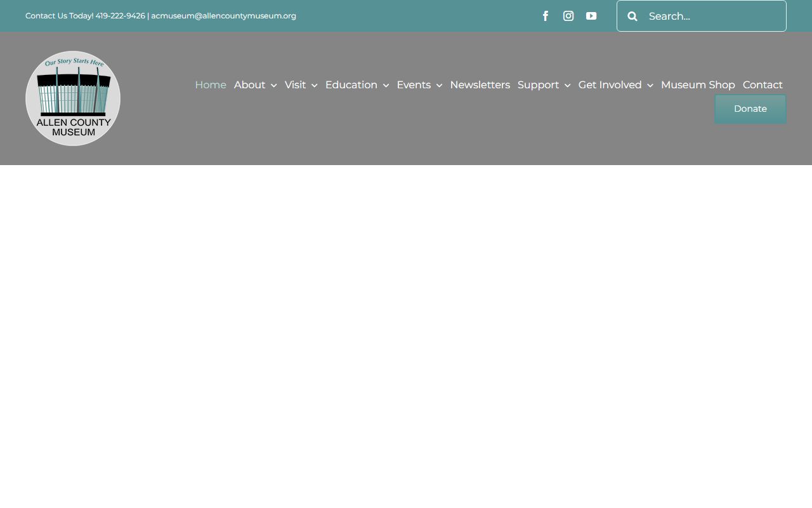Viewport: 812px width, 508px height.
Task: Navigate to the Contact page
Action: (x=763, y=85)
